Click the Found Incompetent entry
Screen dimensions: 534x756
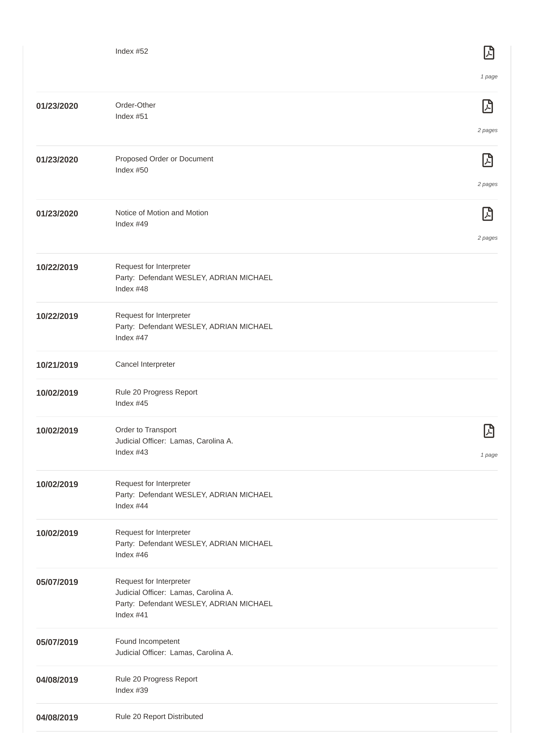pos(267,647)
